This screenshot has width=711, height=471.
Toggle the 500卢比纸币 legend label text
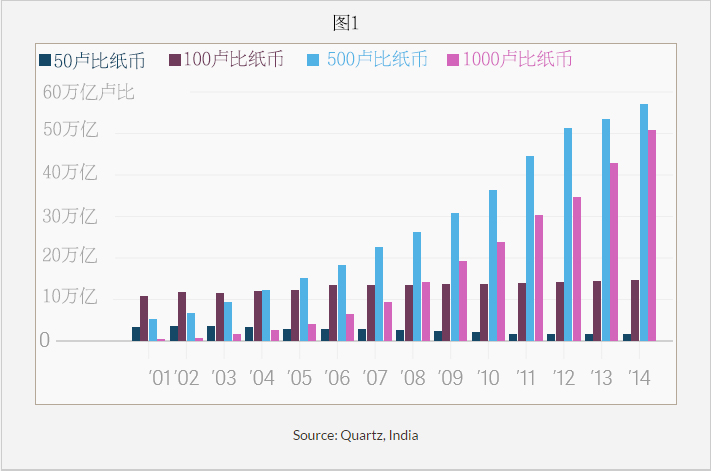click(x=377, y=60)
